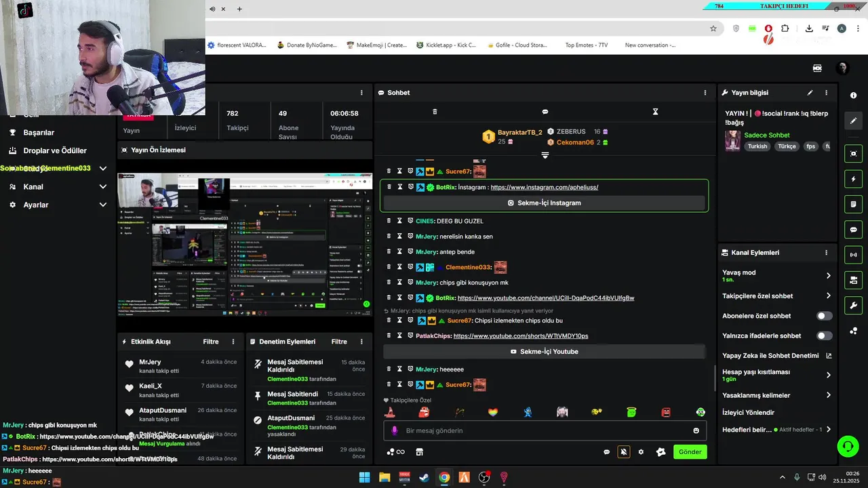Viewport: 868px width, 488px height.
Task: Open Denetim Eylemleri three-dot menu
Action: pos(361,342)
